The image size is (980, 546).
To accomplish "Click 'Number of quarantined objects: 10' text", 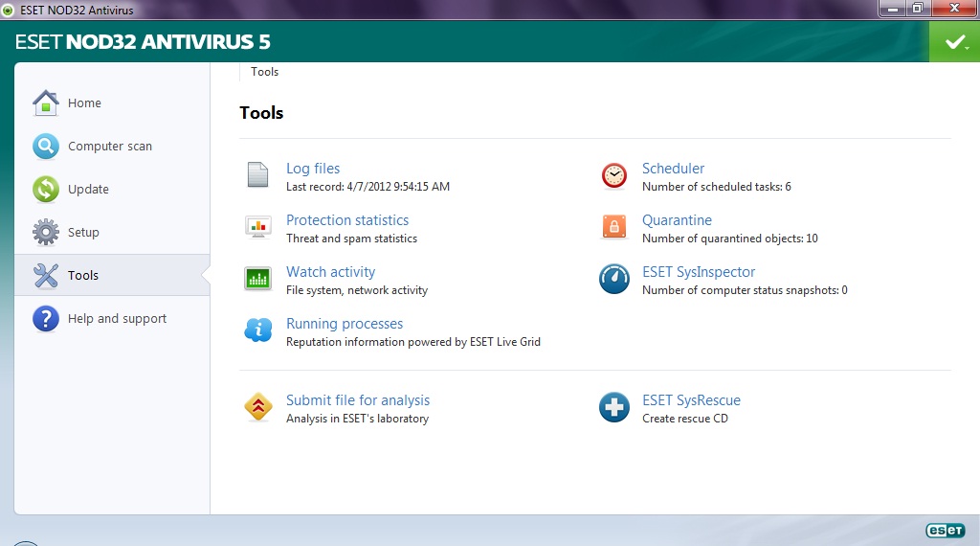I will (730, 239).
